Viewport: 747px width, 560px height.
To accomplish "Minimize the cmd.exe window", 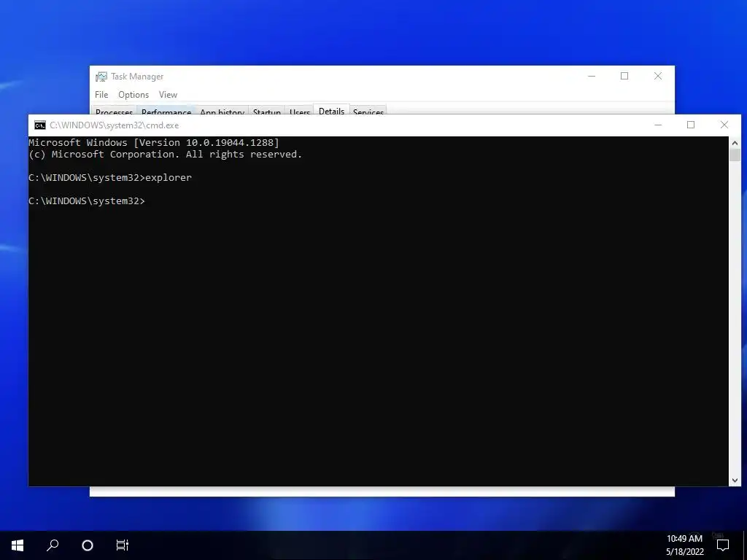I will (x=658, y=125).
